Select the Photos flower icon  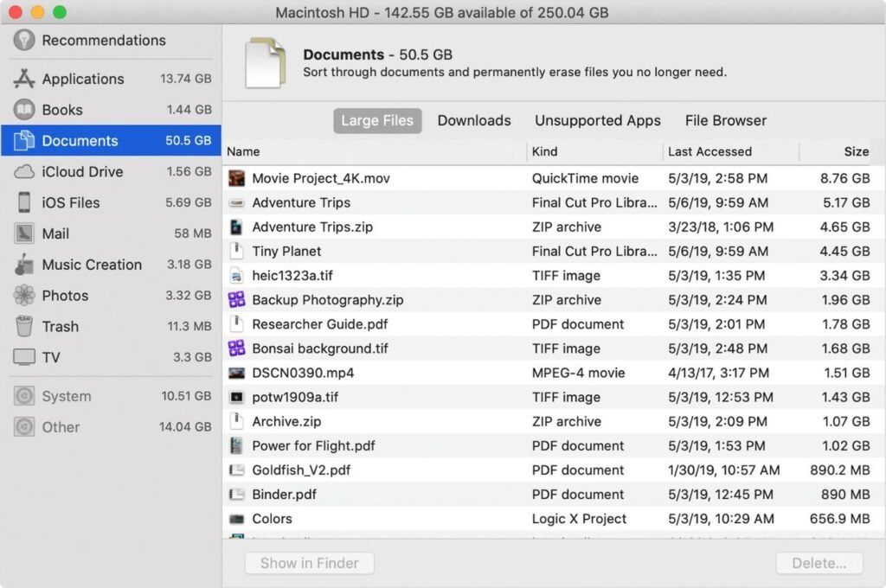24,296
